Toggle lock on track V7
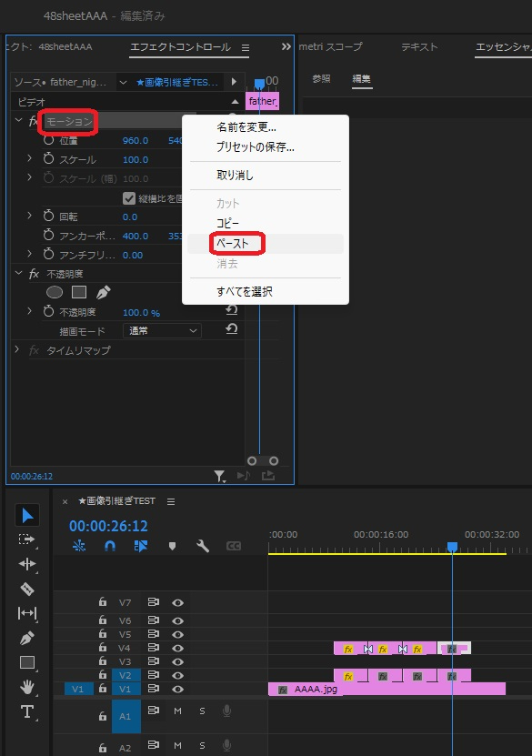The width and height of the screenshot is (532, 756). [103, 601]
